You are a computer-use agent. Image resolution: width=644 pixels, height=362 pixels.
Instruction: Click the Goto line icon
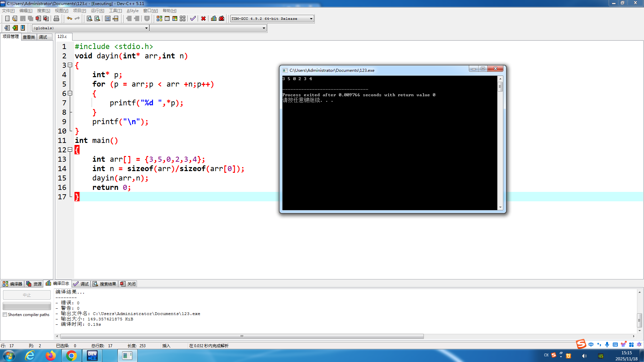115,18
